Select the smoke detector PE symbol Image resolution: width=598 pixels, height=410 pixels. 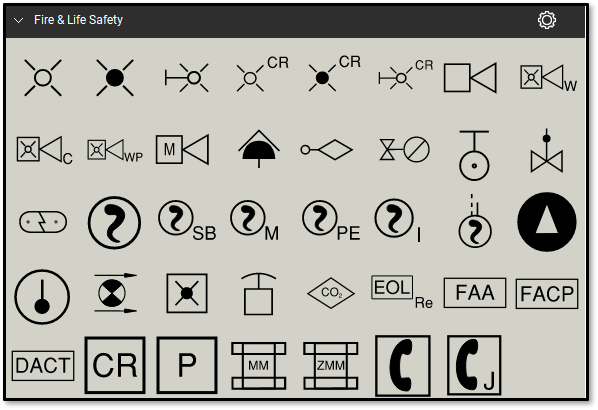point(331,220)
